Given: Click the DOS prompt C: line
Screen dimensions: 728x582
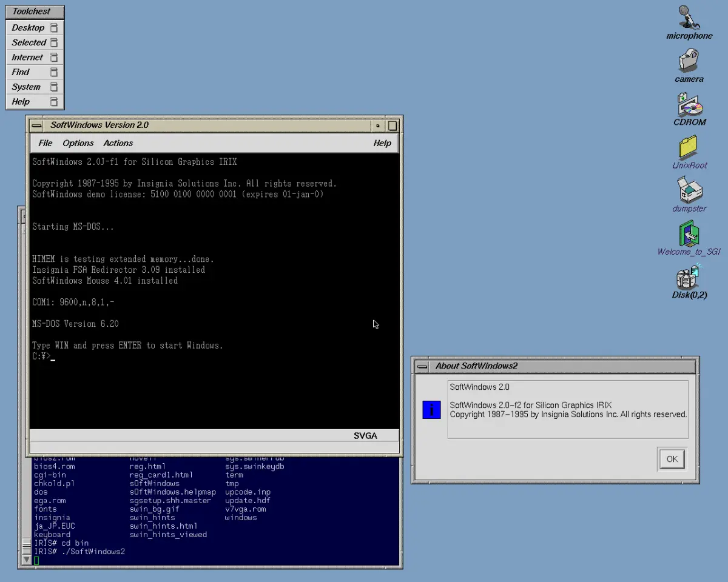Looking at the screenshot, I should (44, 356).
